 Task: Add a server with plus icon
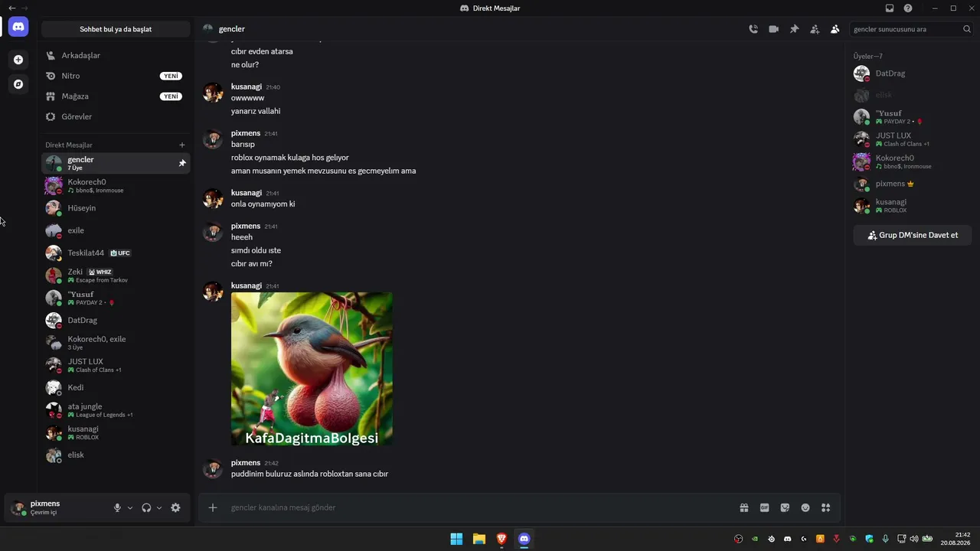[18, 60]
